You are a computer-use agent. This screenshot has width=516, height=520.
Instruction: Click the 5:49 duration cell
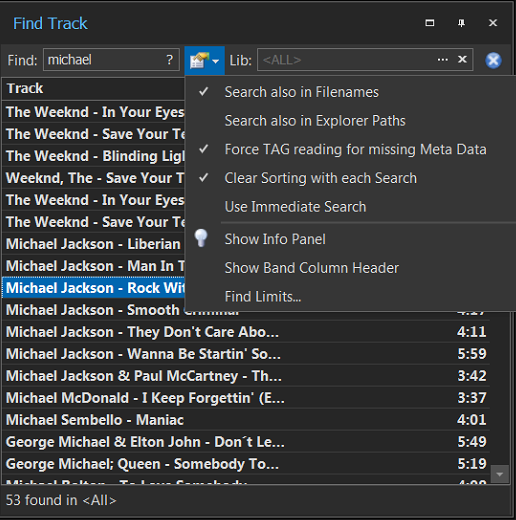(471, 442)
